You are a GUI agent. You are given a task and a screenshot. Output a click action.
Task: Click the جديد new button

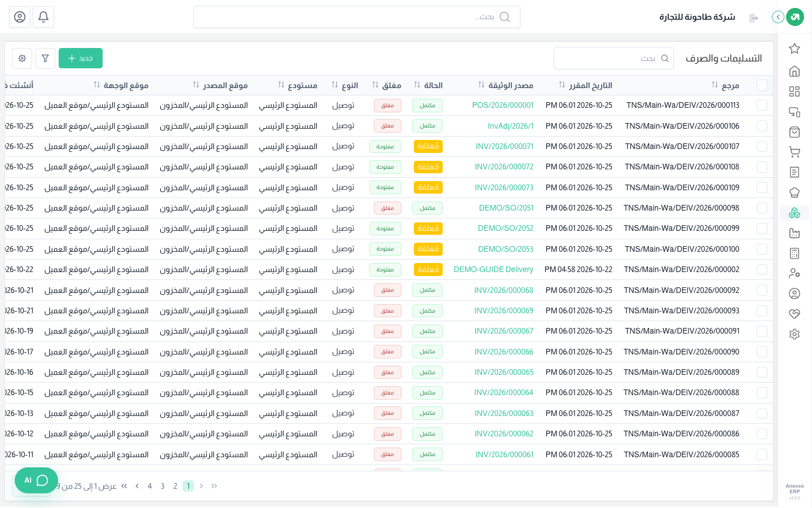coord(81,58)
